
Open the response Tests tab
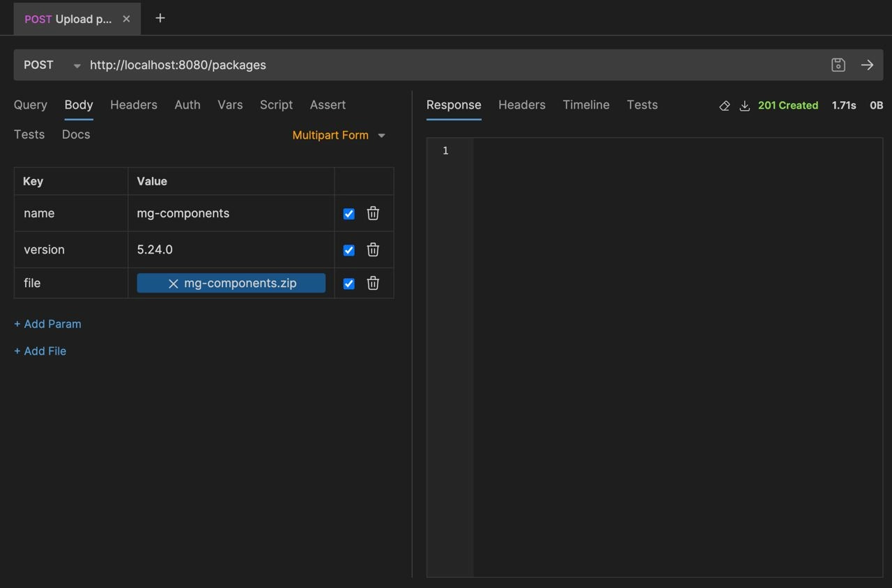tap(642, 105)
